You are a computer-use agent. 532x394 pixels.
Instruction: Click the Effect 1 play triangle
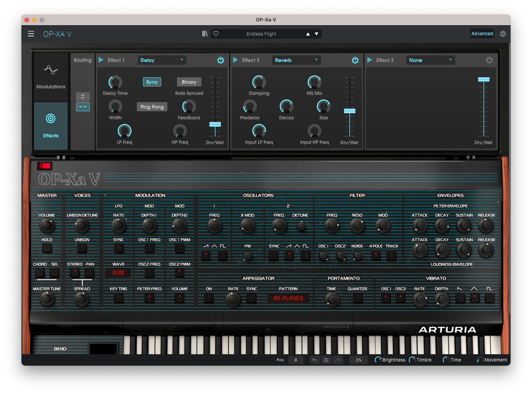coord(101,60)
